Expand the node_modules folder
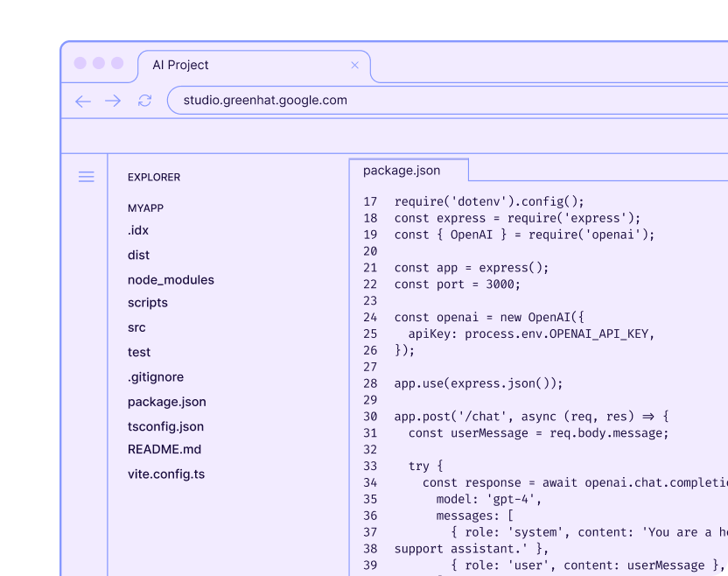Image resolution: width=728 pixels, height=576 pixels. (171, 280)
